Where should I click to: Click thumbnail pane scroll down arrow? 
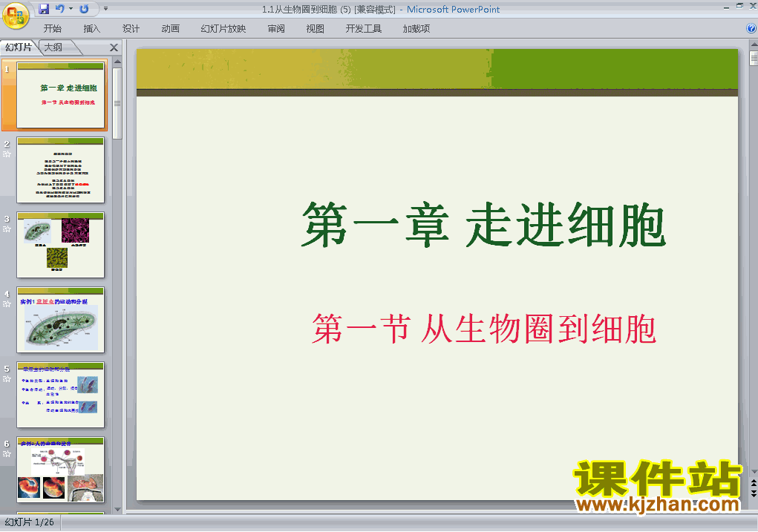coord(117,509)
